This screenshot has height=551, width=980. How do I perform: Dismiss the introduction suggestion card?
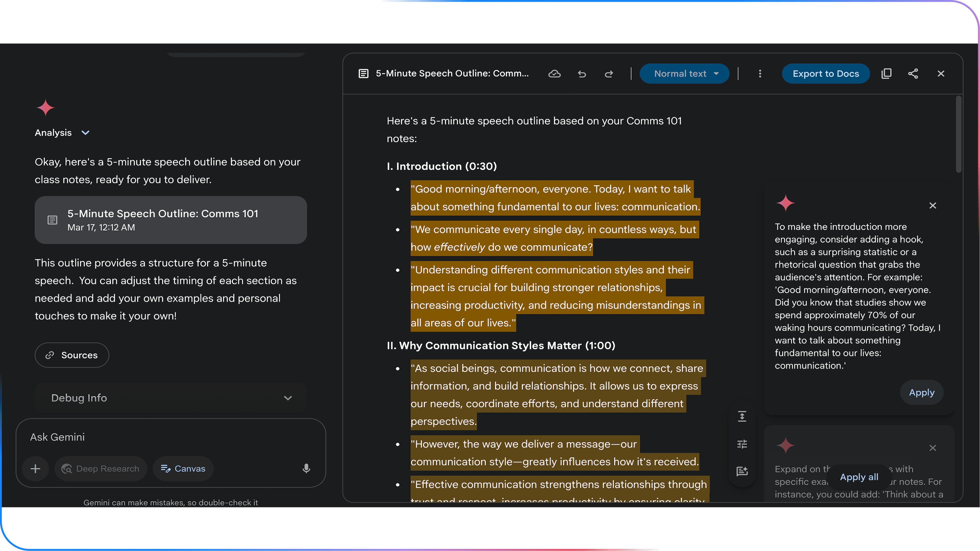click(933, 206)
